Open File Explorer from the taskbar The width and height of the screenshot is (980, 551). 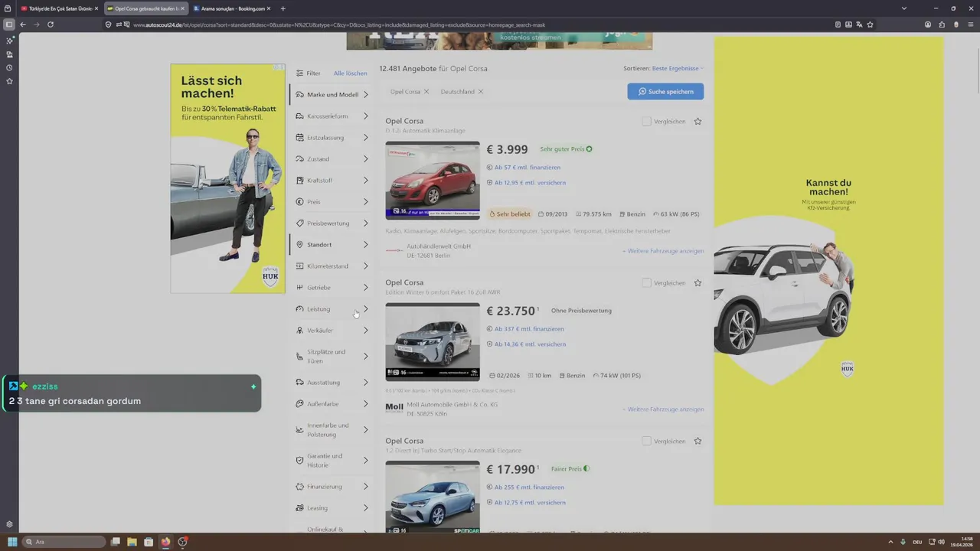click(x=132, y=542)
